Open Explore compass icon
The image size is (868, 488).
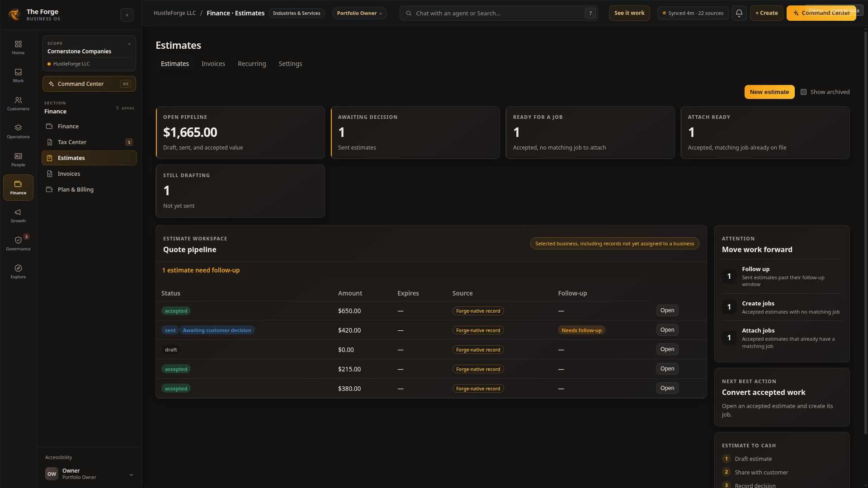click(x=18, y=272)
